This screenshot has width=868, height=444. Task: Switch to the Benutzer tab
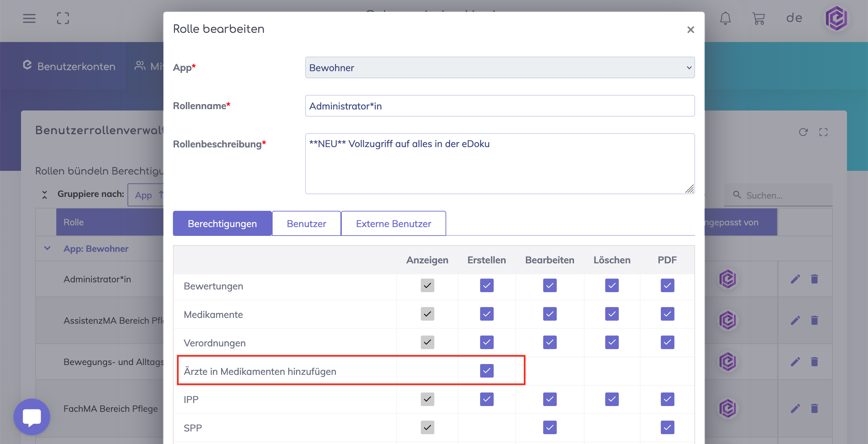point(306,224)
